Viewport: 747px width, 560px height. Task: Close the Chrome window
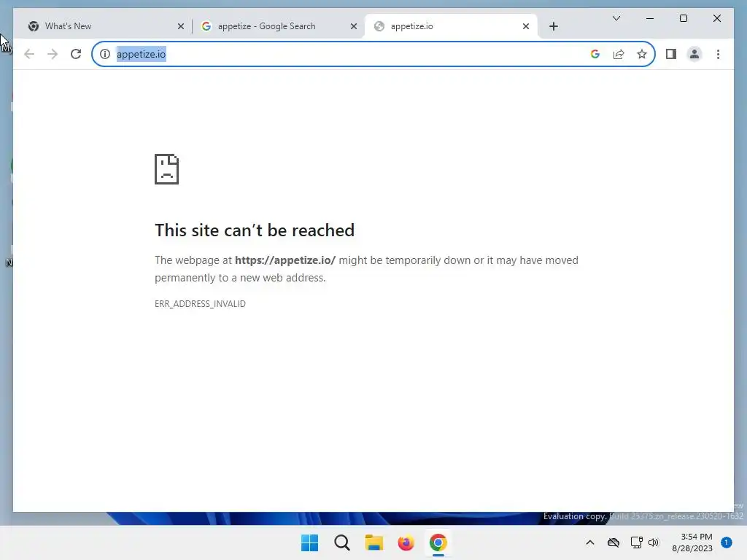coord(717,18)
